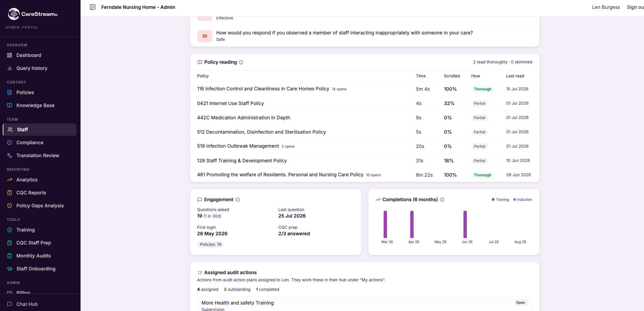Viewport: 644px width, 311px height.
Task: Click the Staff people icon
Action: pyautogui.click(x=10, y=130)
